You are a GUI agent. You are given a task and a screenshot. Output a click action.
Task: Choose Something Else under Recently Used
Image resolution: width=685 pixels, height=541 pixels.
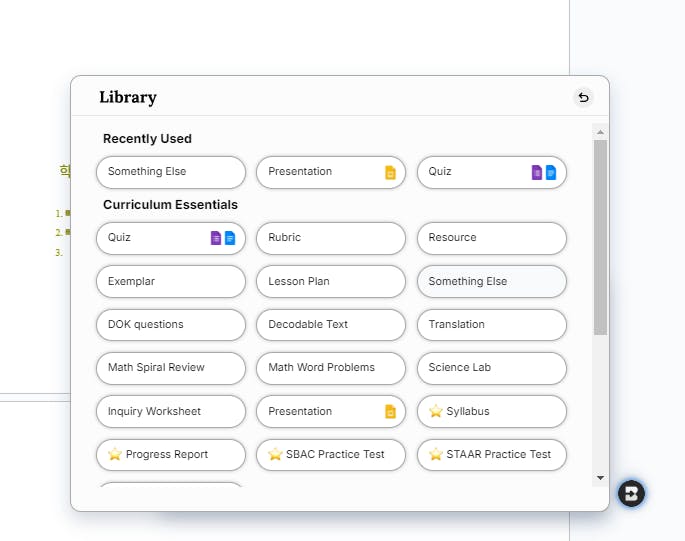pos(170,172)
